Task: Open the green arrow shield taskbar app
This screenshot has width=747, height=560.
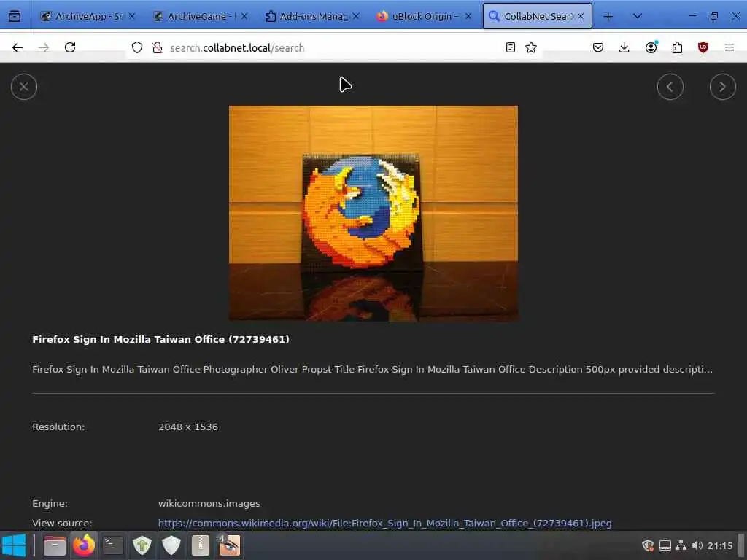Action: 142,545
